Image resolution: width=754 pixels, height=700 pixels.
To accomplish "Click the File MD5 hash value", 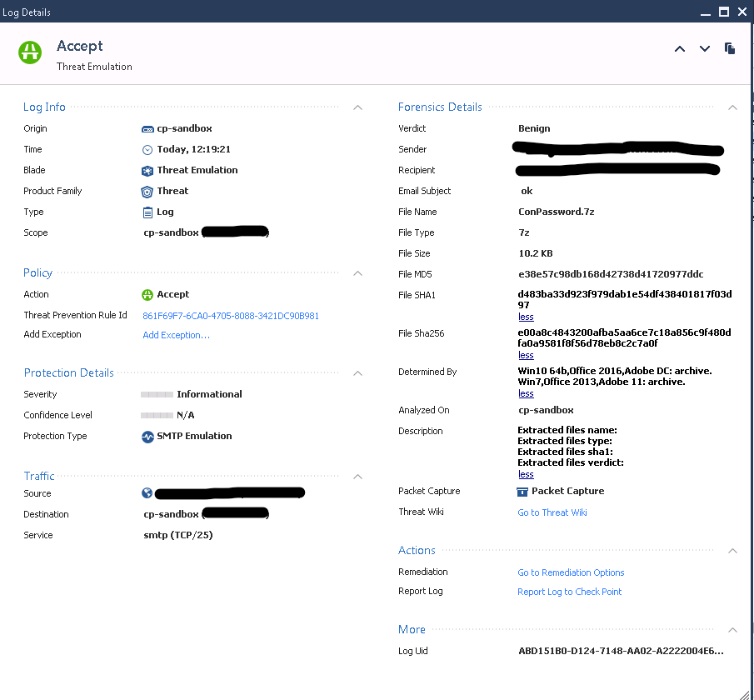I will (x=611, y=275).
